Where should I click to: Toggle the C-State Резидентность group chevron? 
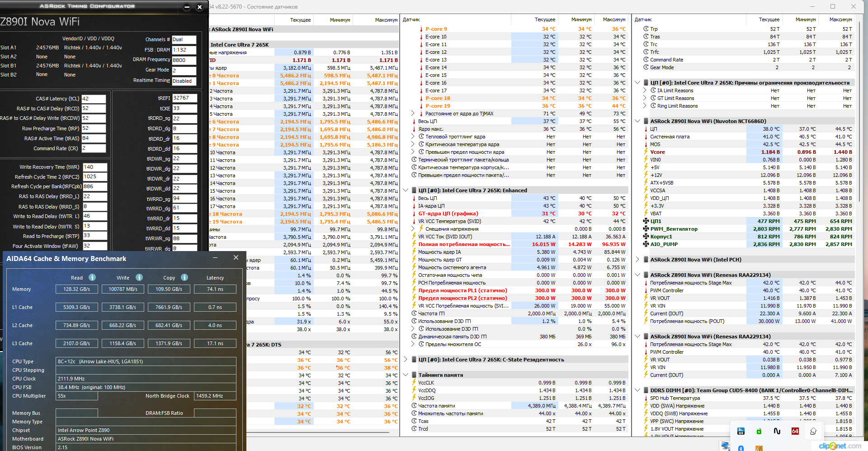[x=406, y=360]
